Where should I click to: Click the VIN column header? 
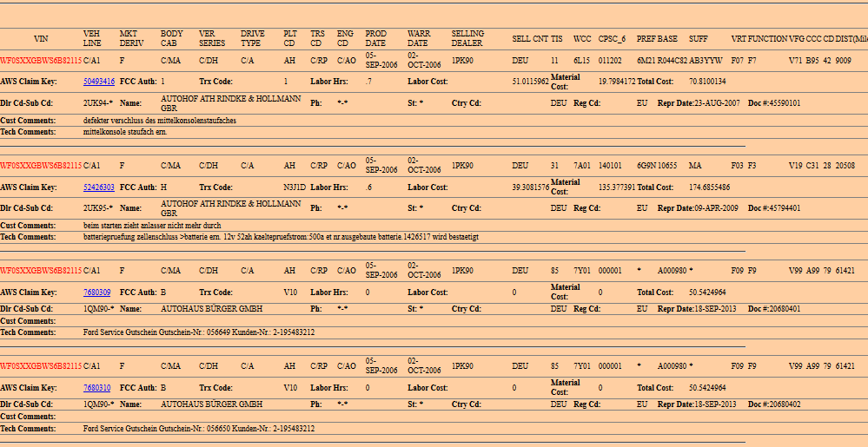pyautogui.click(x=41, y=39)
